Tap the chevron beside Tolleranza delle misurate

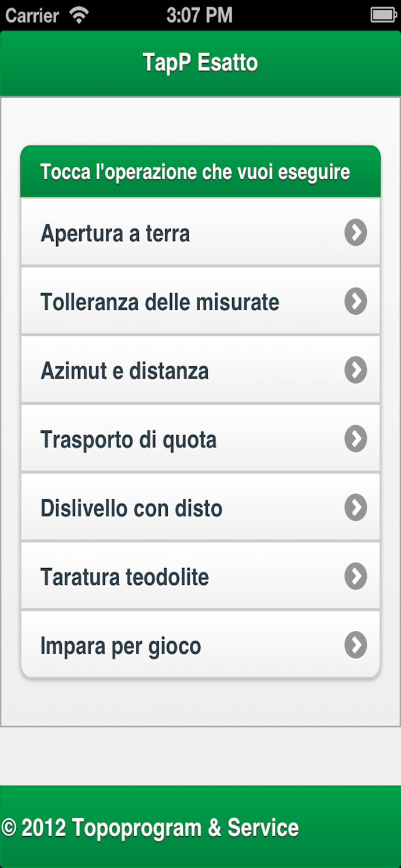355,301
